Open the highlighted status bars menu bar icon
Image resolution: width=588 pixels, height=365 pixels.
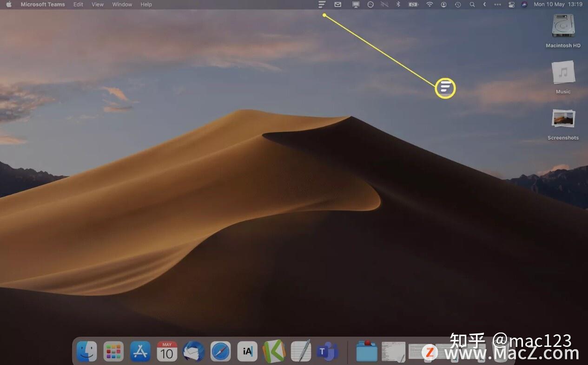click(322, 4)
